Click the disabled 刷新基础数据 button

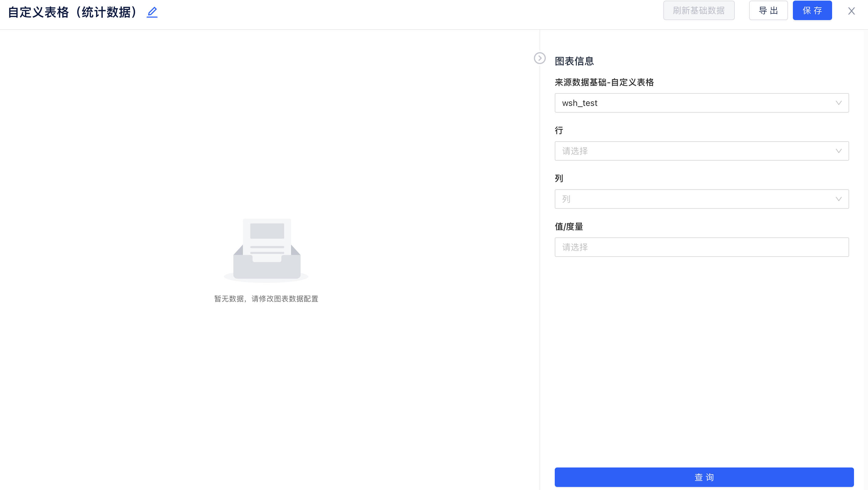click(699, 10)
